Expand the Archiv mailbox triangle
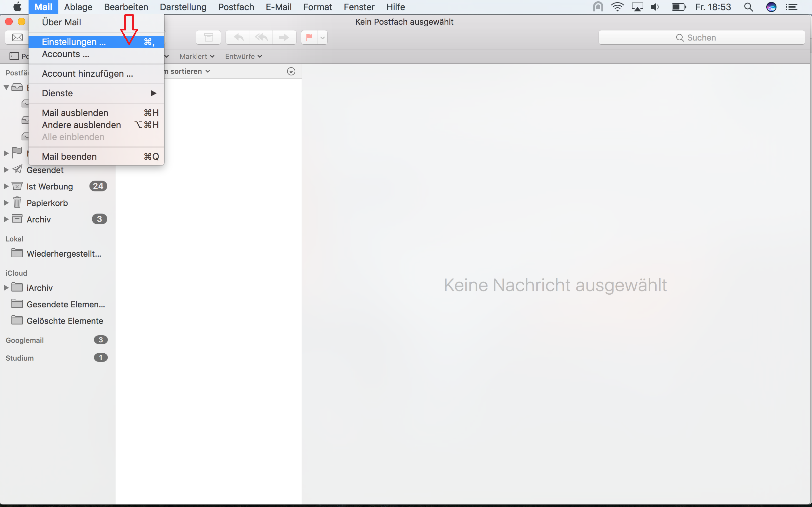Viewport: 812px width, 507px height. (x=6, y=219)
